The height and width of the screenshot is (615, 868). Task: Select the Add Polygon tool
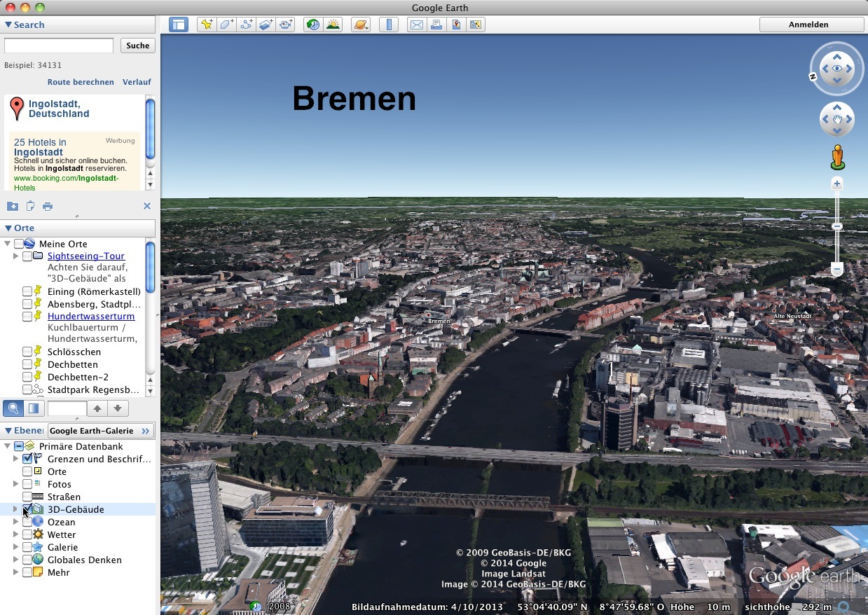(x=226, y=25)
